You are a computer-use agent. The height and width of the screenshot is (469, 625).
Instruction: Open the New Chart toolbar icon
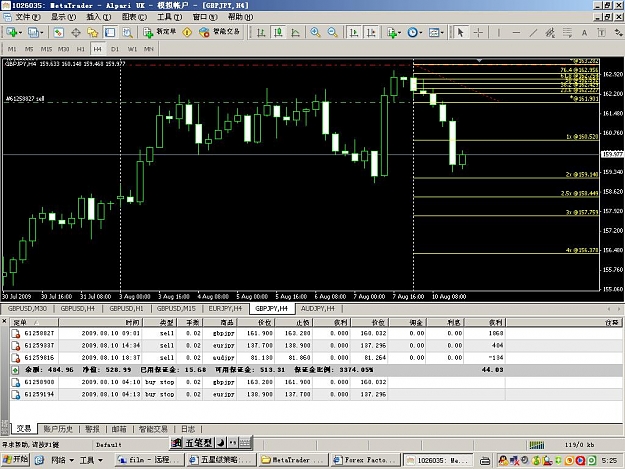(11, 32)
